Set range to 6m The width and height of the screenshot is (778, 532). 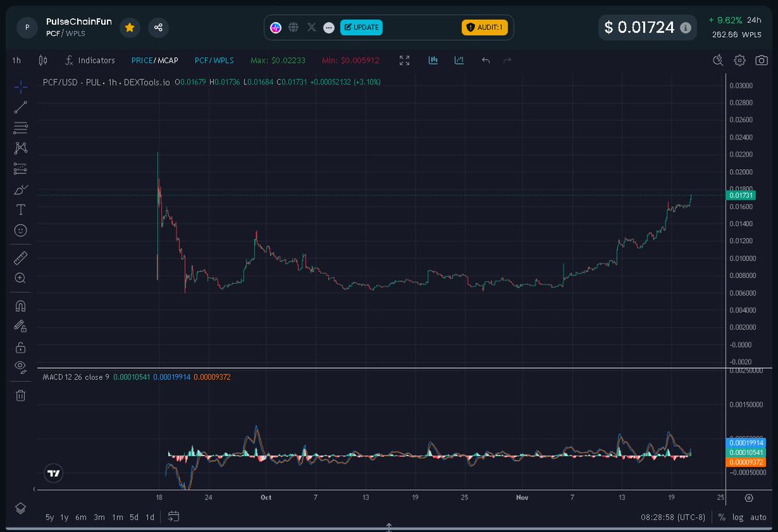(x=81, y=517)
